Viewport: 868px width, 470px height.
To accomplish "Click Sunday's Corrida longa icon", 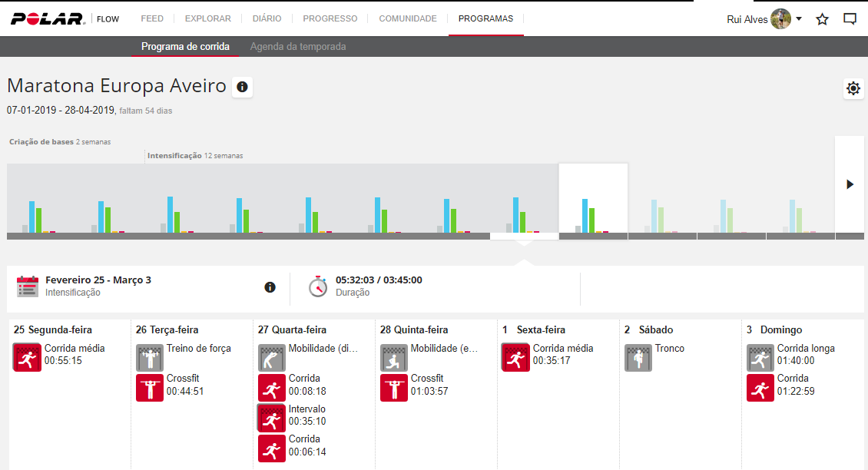I will point(760,358).
